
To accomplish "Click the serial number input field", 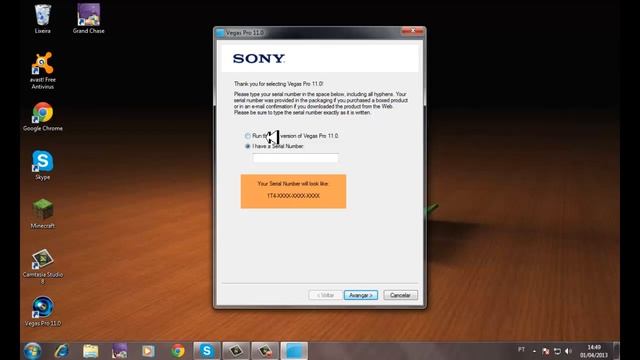I will [295, 158].
